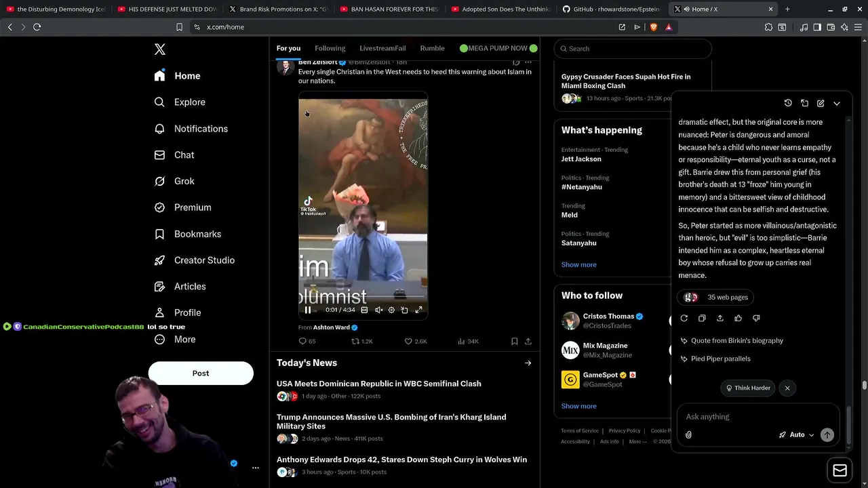
Task: Open Notifications in the sidebar
Action: pos(191,129)
